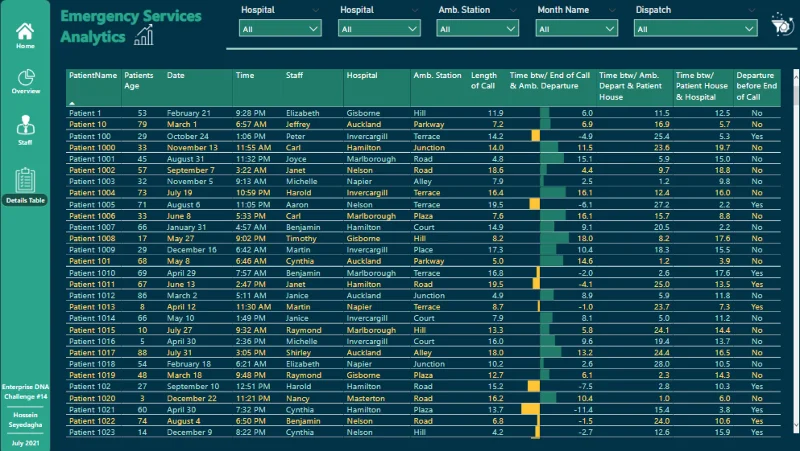Expand chevron above Month Name slicer
This screenshot has width=800, height=451.
[x=612, y=10]
